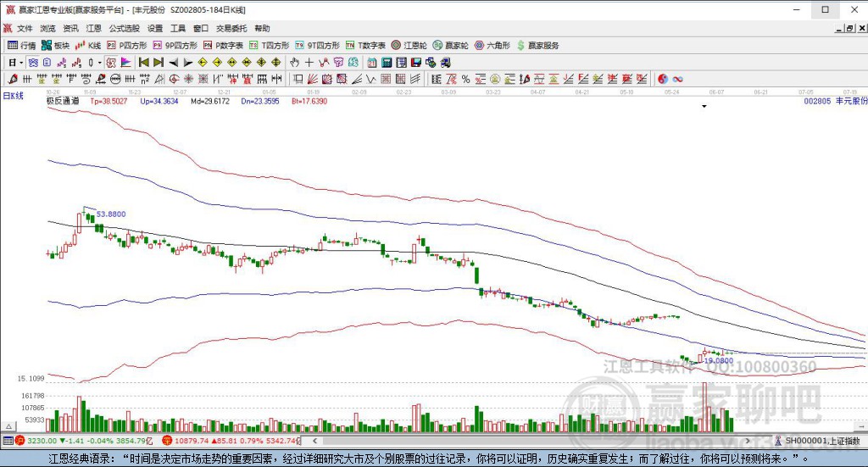Open the calendar icon tool
Image resolution: width=868 pixels, height=467 pixels.
(372, 63)
